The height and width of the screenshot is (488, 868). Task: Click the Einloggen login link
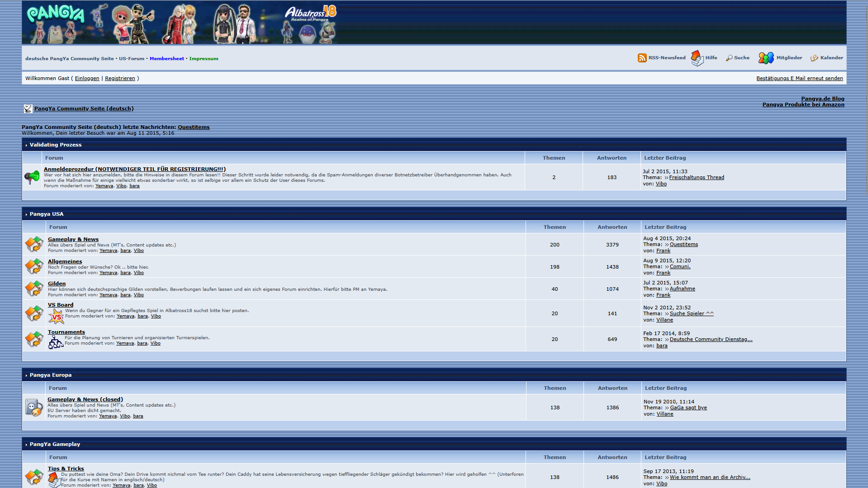[x=87, y=78]
